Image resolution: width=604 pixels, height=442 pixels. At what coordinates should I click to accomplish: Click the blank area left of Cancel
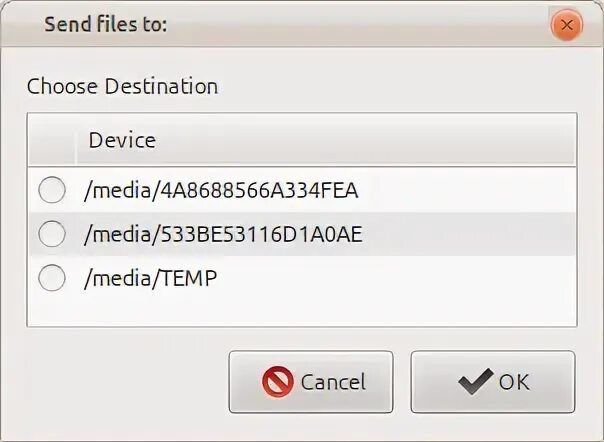[120, 381]
